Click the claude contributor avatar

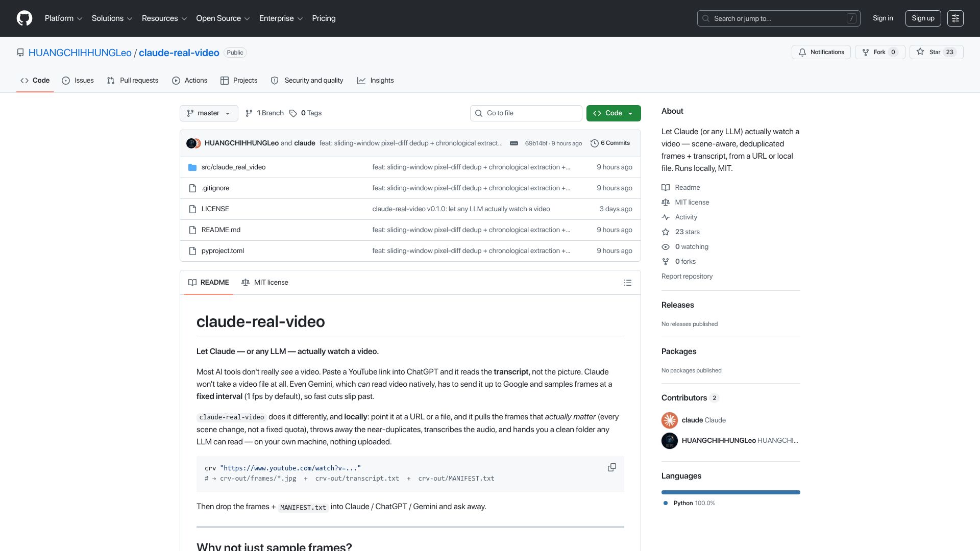click(670, 420)
